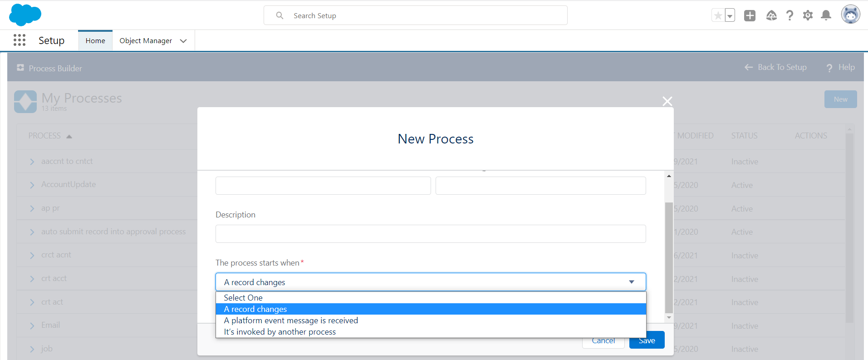868x360 pixels.
Task: Click the modal's vertical scrollbar thumb
Action: click(669, 256)
